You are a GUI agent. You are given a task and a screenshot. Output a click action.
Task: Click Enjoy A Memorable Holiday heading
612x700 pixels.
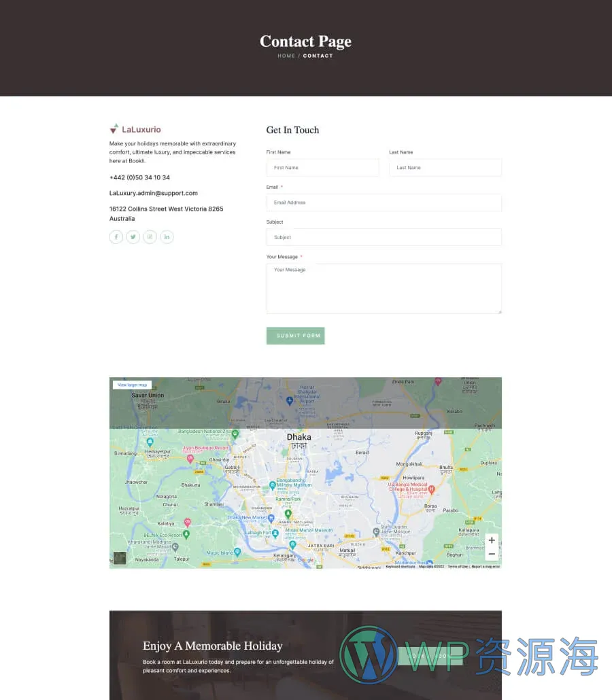tap(213, 646)
